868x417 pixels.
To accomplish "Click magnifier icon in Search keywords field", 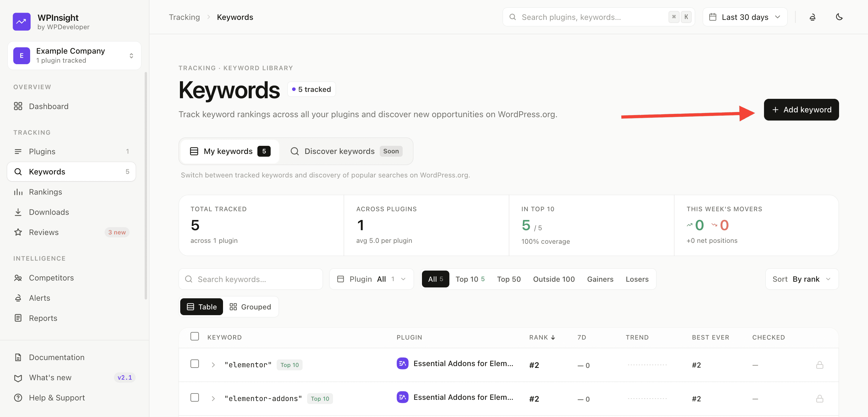I will (189, 279).
